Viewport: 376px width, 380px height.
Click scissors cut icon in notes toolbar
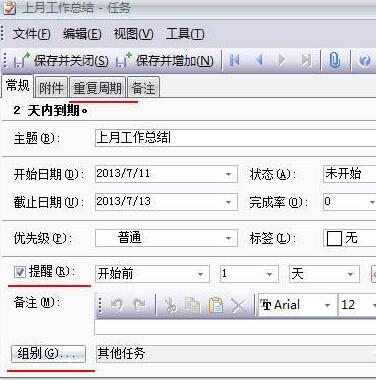point(171,305)
